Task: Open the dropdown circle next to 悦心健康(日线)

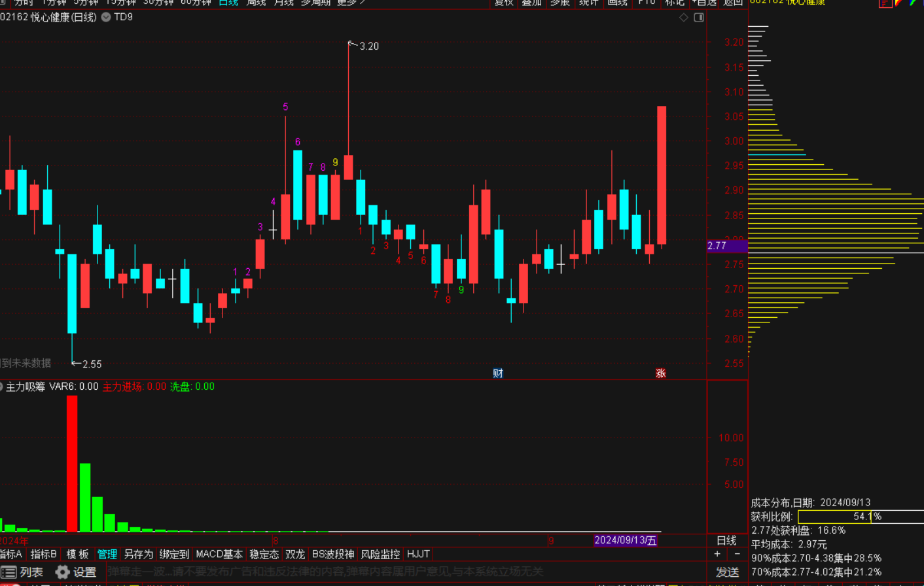Action: [105, 17]
